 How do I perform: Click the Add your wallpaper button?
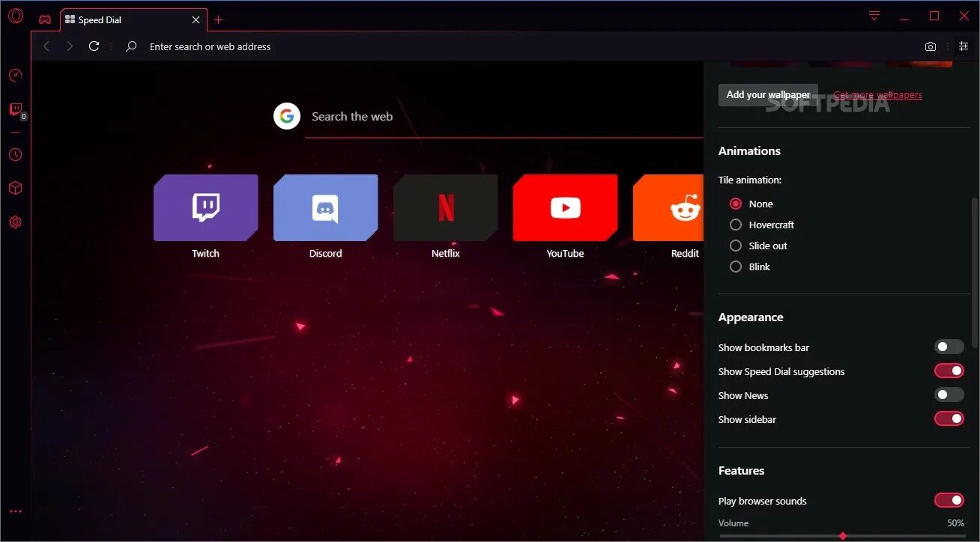768,95
